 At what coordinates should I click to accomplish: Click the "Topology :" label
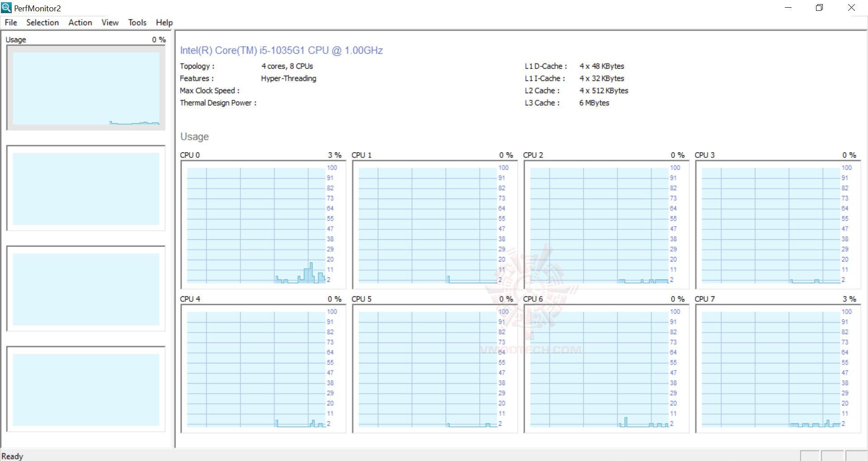(197, 66)
